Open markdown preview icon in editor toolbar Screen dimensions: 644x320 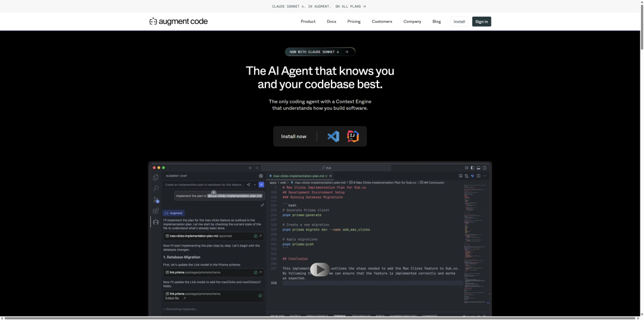pyautogui.click(x=460, y=176)
